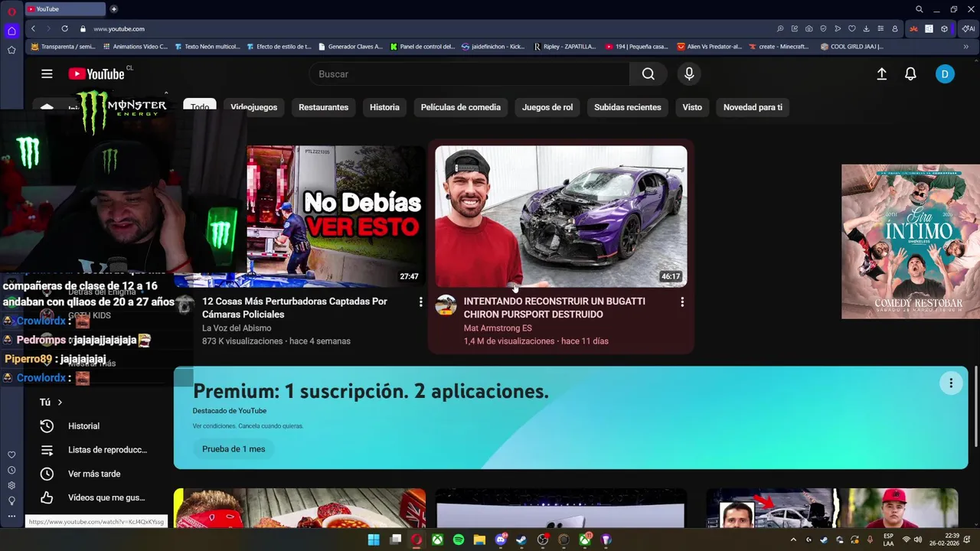Open the account avatar with letter D
Screen dimensions: 980x551
[x=945, y=73]
